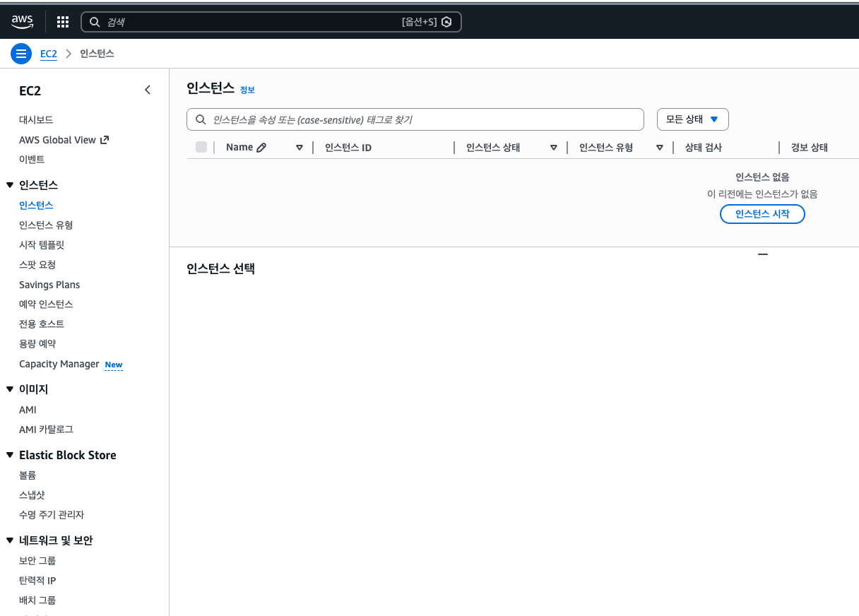Collapse the 이미지 sidebar section

click(10, 389)
